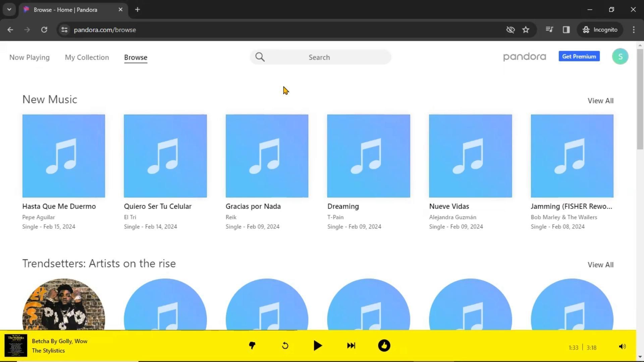This screenshot has width=644, height=362.
Task: Toggle the browser side panel
Action: click(x=566, y=30)
